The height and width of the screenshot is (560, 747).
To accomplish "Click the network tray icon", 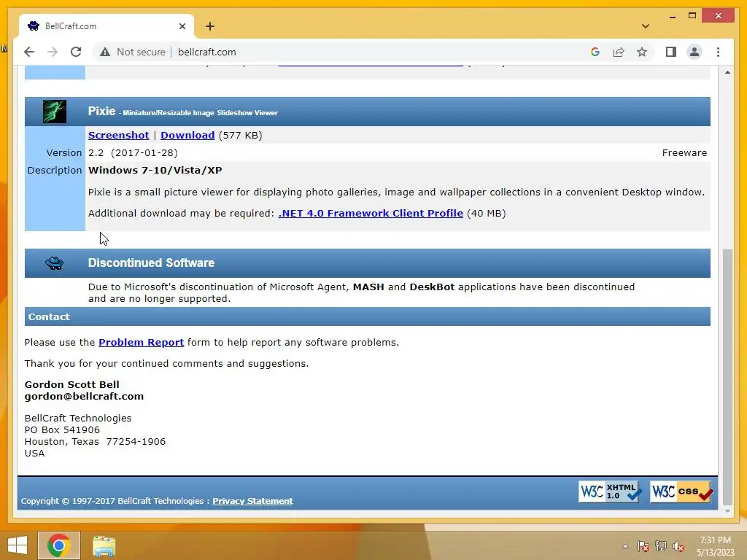I will (x=661, y=546).
